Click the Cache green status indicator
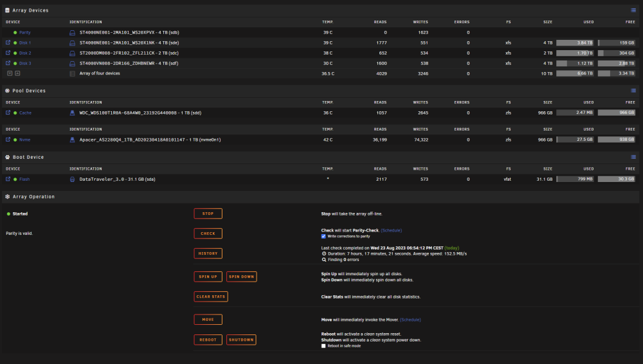643x364 pixels. point(15,113)
